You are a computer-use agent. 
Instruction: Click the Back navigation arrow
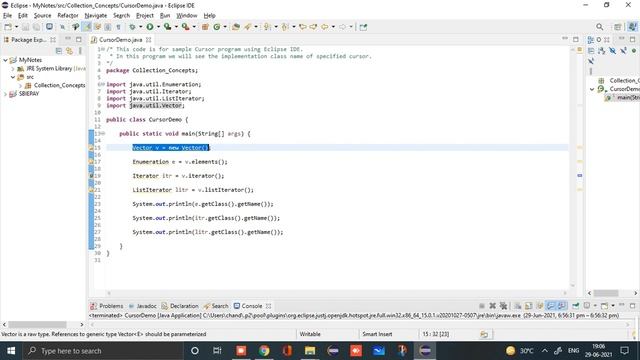coord(324,27)
